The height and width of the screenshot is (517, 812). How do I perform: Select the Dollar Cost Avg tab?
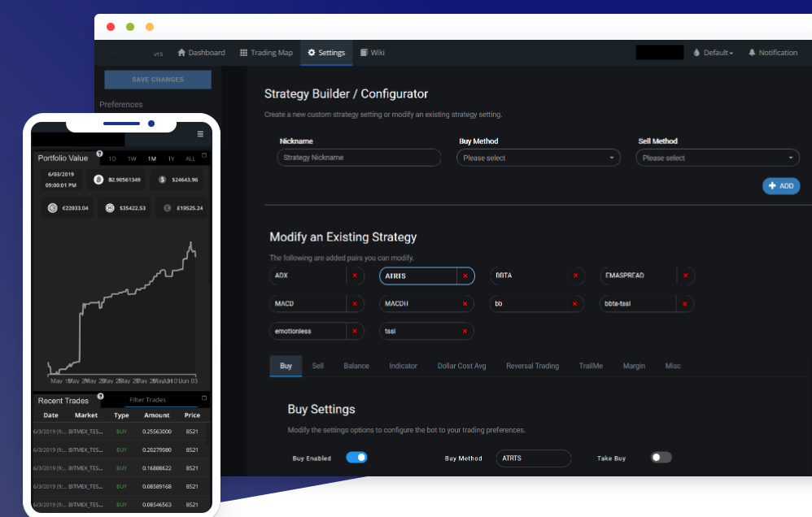click(x=461, y=366)
